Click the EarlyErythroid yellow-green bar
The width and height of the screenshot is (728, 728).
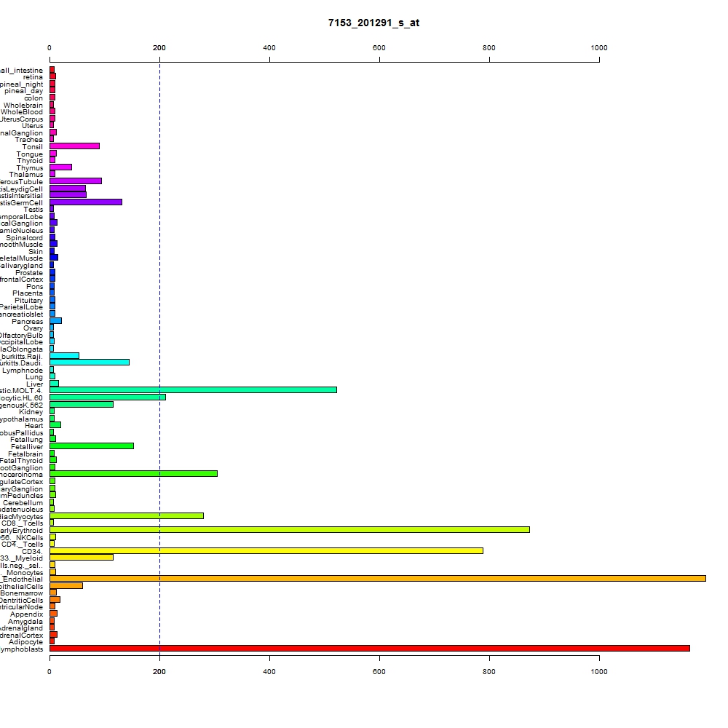tap(289, 530)
